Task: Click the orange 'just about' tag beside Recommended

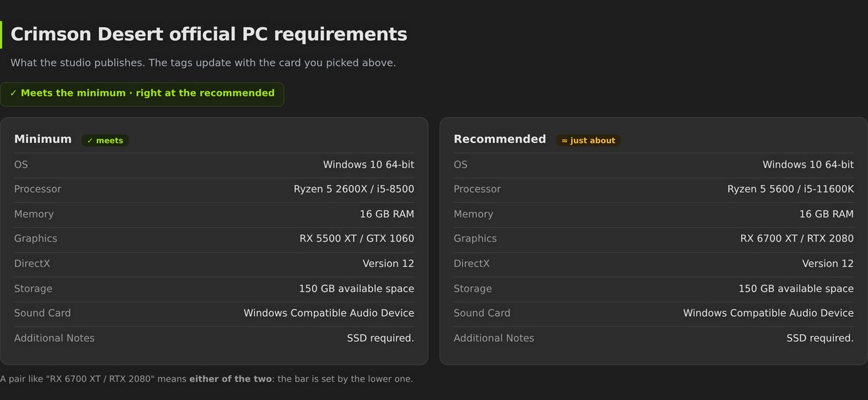Action: click(x=588, y=140)
